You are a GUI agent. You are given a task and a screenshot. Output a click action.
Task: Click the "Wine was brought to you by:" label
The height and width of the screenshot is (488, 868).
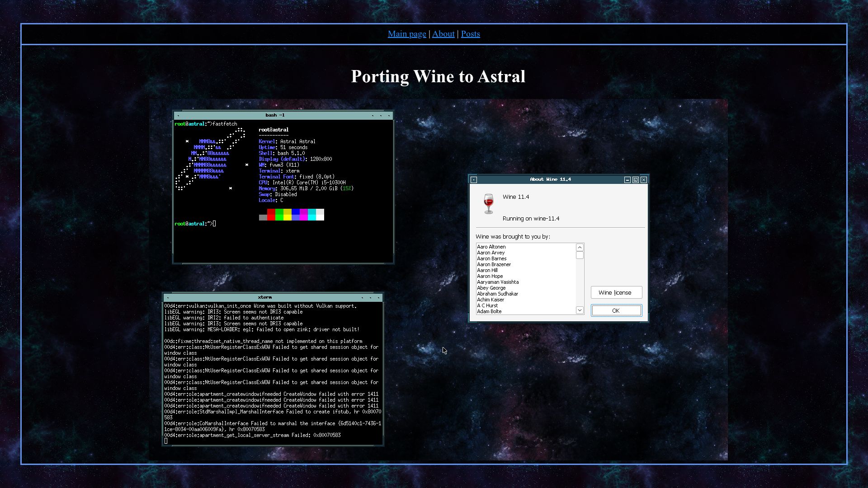point(513,237)
